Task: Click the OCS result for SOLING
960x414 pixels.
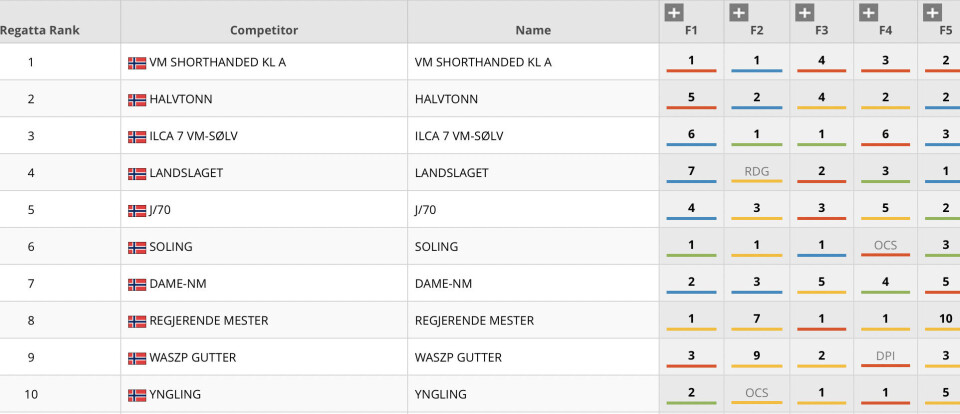Action: [x=886, y=246]
